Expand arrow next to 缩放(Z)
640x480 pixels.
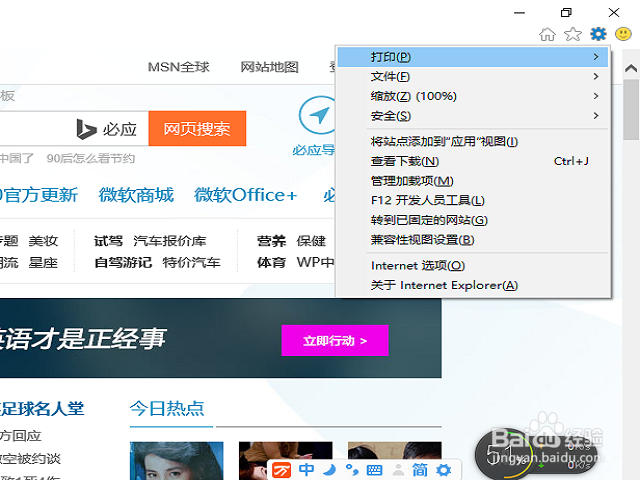pyautogui.click(x=596, y=96)
